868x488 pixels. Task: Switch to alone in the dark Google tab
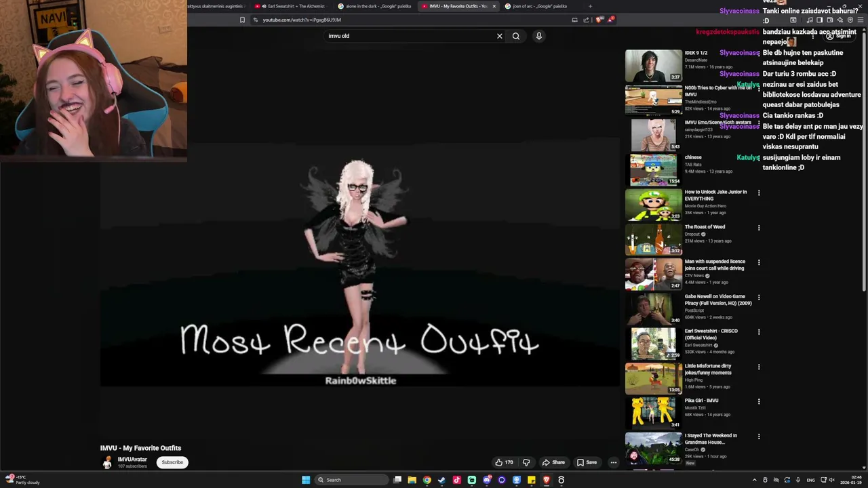[x=375, y=6]
